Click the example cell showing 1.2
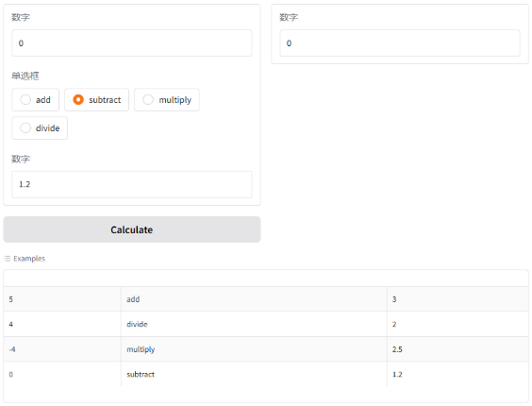Screen dimensions: 532x406 457,374
